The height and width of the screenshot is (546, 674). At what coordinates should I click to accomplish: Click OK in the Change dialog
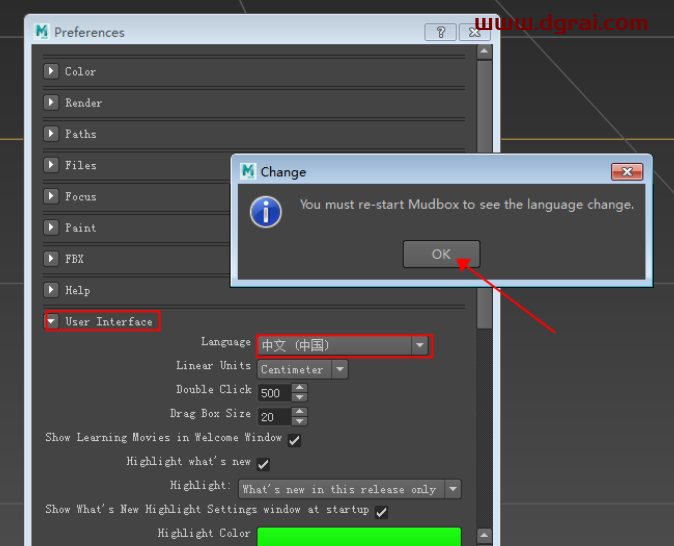(x=441, y=254)
